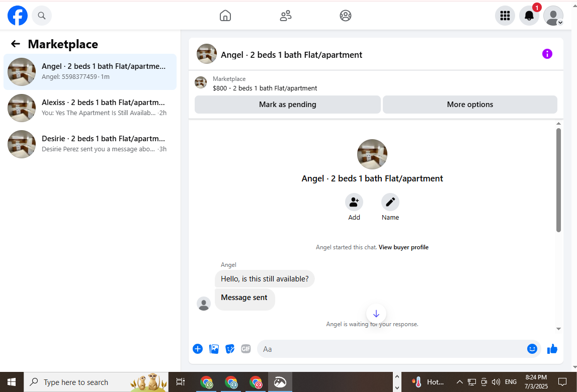
Task: Open conversation info purple icon
Action: click(547, 54)
